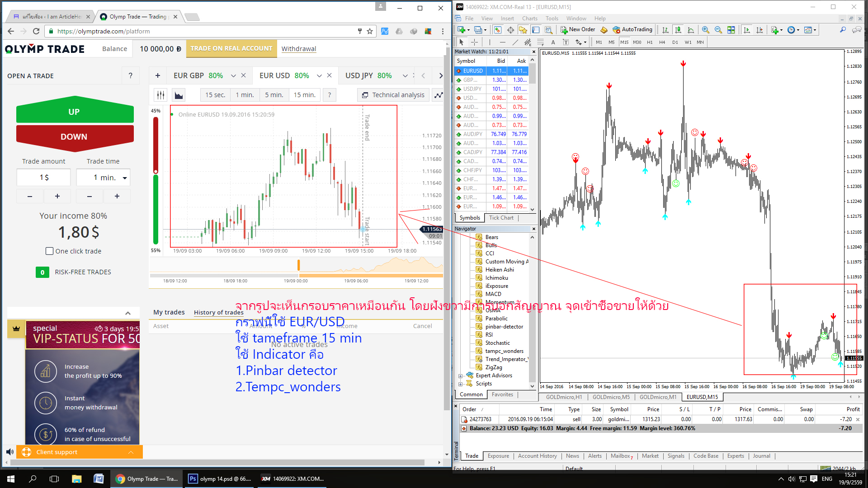The height and width of the screenshot is (488, 868).
Task: Open the periods clock dropdown
Action: tap(798, 30)
